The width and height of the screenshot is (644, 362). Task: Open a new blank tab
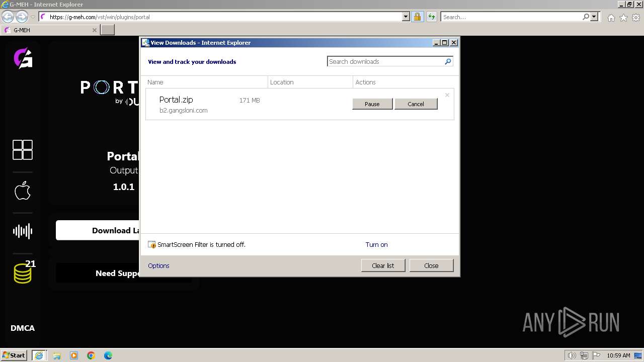108,30
